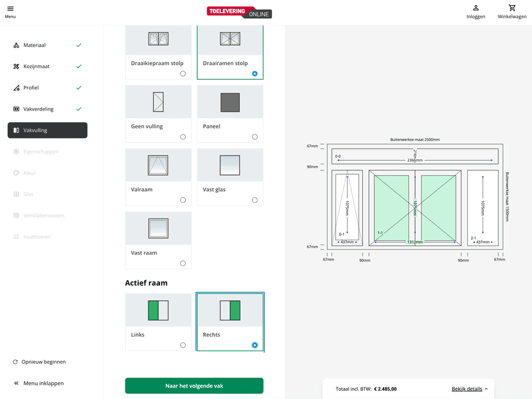Click Naar het volgende vak button

(194, 386)
